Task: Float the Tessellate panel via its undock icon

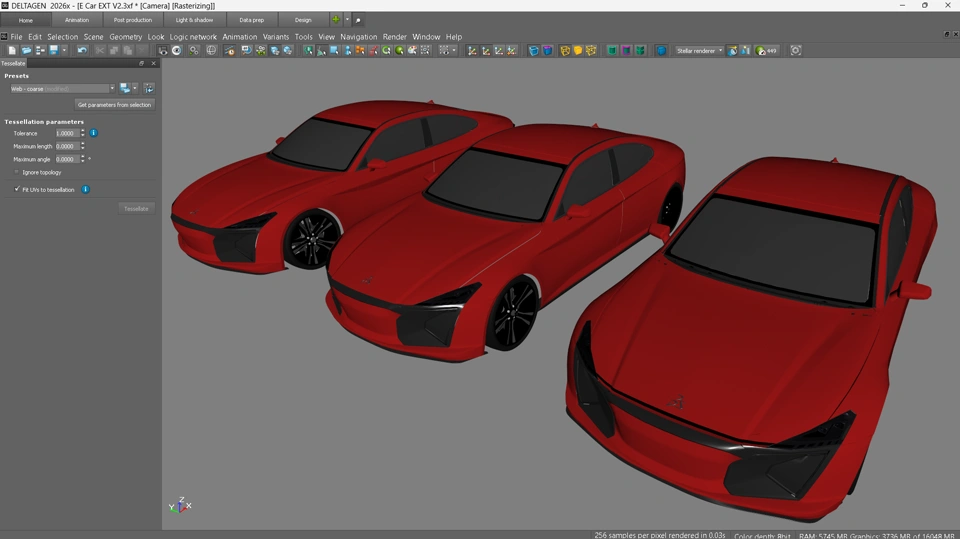Action: pos(141,63)
